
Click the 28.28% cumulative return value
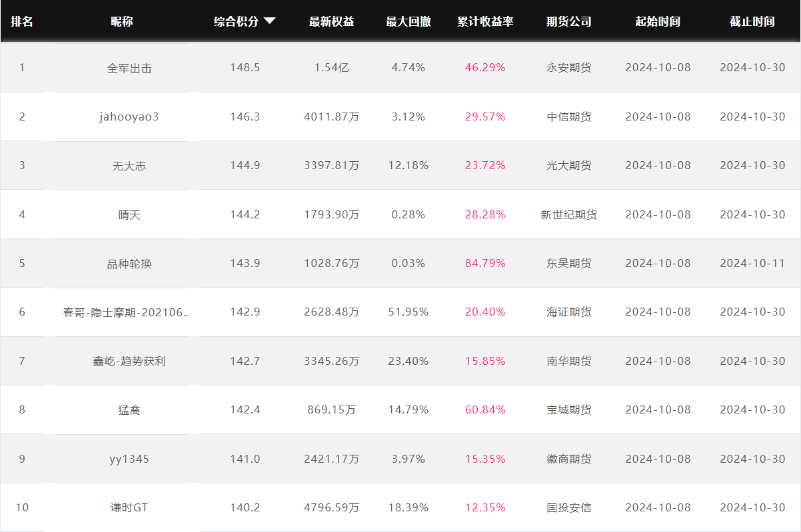click(x=485, y=214)
